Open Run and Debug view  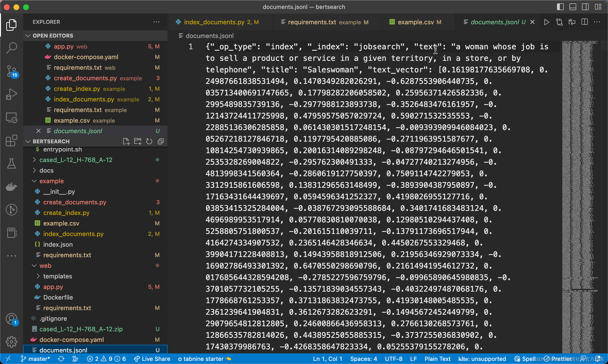11,94
